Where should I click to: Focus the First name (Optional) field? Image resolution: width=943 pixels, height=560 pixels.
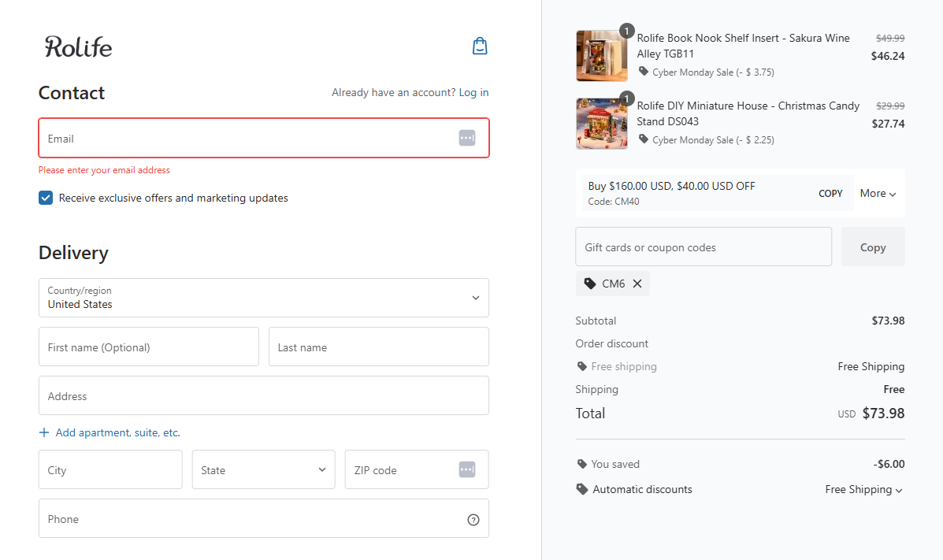pyautogui.click(x=149, y=347)
